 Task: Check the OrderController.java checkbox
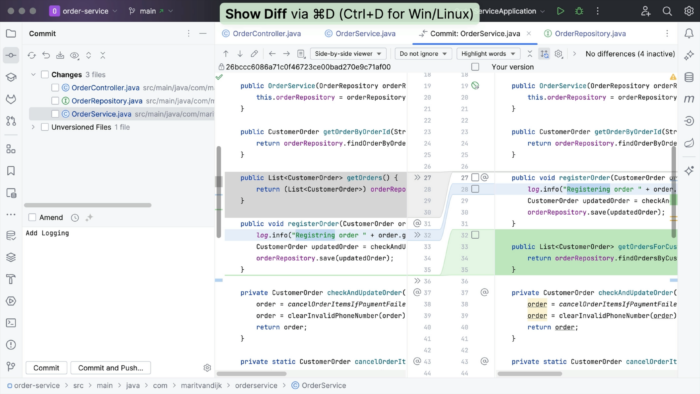pos(55,88)
